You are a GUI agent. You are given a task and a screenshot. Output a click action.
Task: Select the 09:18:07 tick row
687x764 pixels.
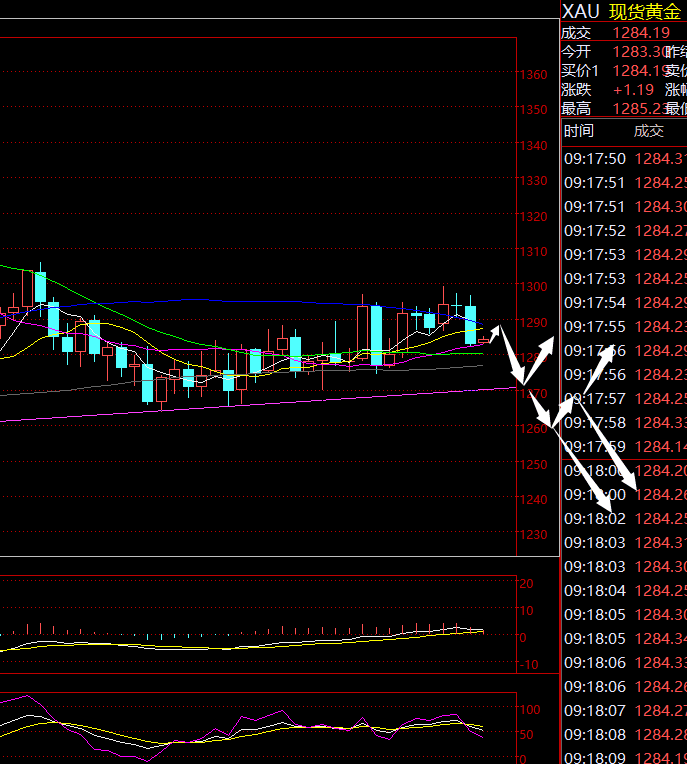(x=624, y=711)
